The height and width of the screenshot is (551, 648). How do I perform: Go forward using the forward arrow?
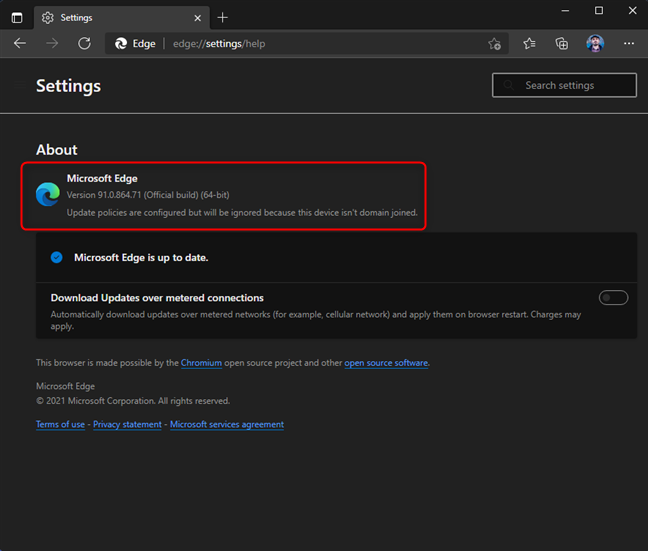pyautogui.click(x=52, y=43)
